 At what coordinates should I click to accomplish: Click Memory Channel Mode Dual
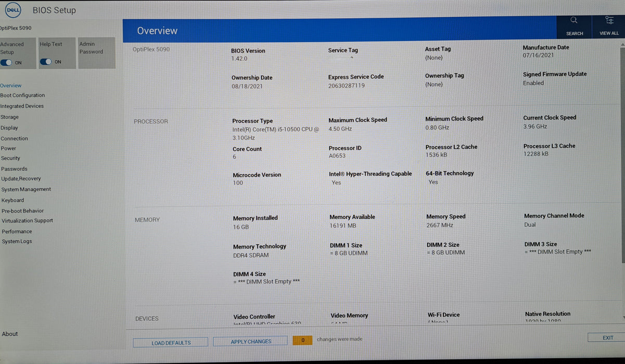[x=530, y=225]
